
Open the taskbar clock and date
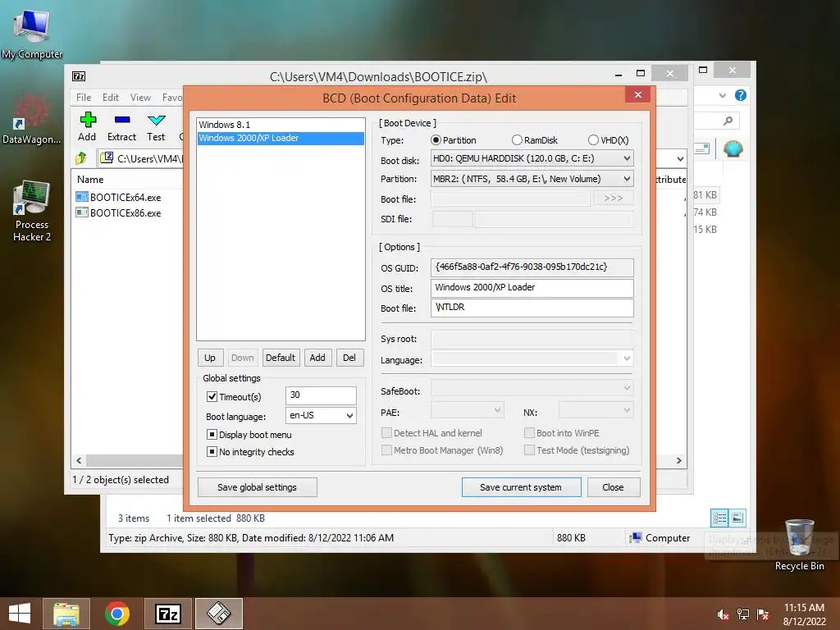click(804, 614)
